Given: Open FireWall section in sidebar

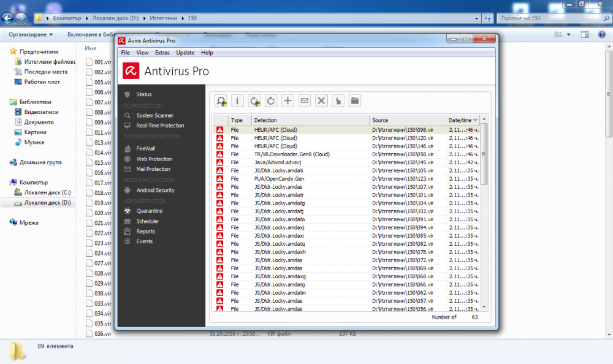Looking at the screenshot, I should click(x=145, y=148).
